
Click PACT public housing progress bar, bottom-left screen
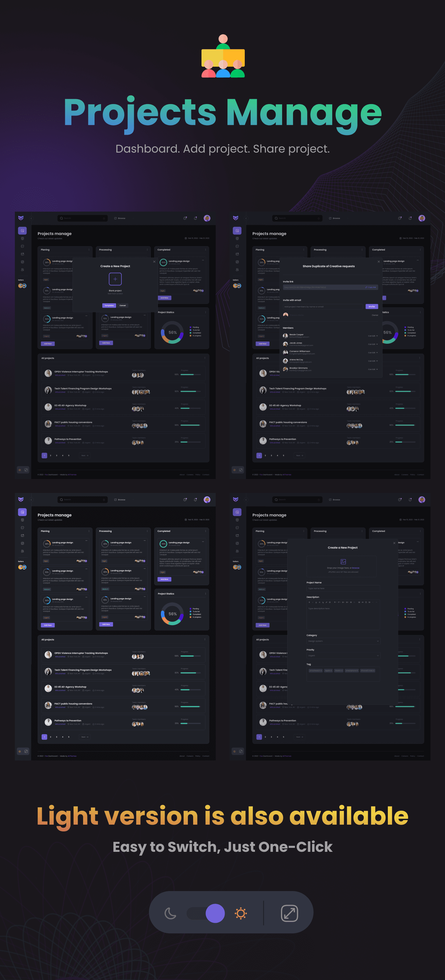click(x=191, y=706)
